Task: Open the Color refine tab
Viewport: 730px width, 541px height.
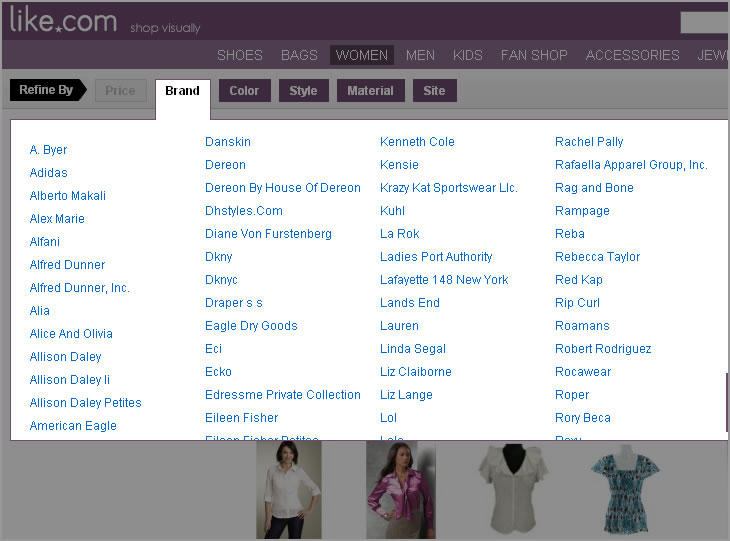Action: (x=244, y=91)
